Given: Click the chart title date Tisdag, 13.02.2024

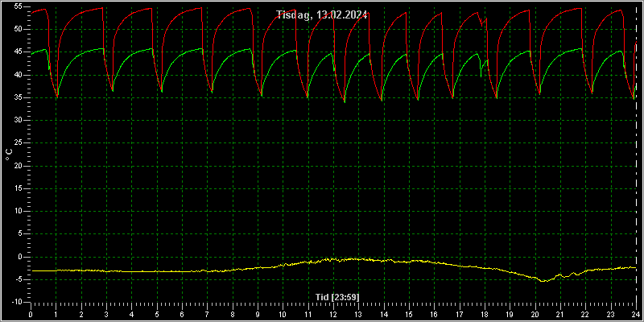Looking at the screenshot, I should click(323, 15).
